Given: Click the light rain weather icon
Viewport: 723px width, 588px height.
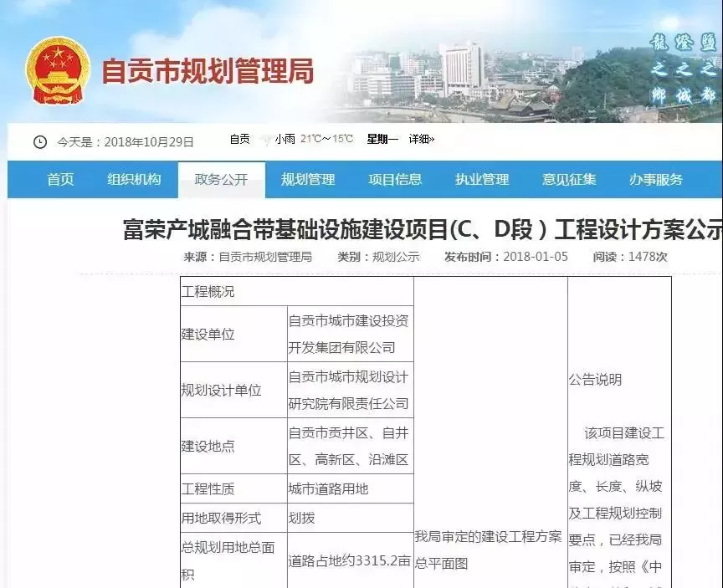Looking at the screenshot, I should (265, 140).
